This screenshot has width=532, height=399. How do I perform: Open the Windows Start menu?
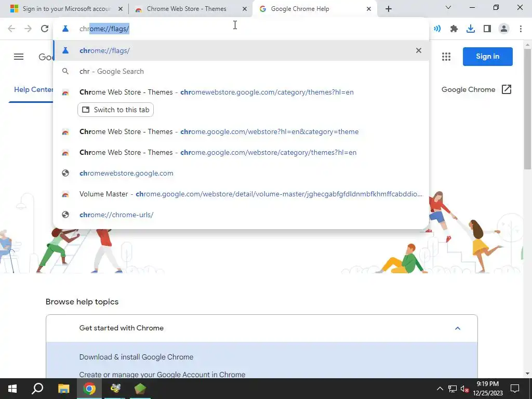12,389
